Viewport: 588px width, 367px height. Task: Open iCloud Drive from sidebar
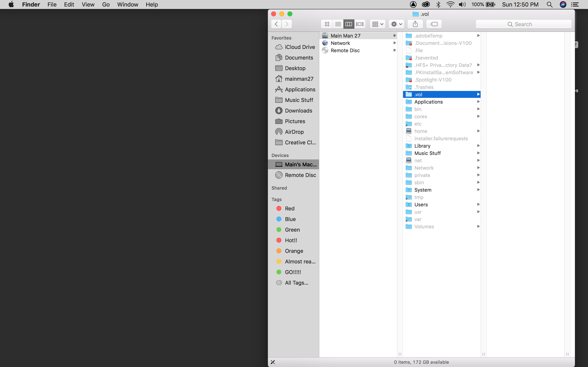click(300, 47)
